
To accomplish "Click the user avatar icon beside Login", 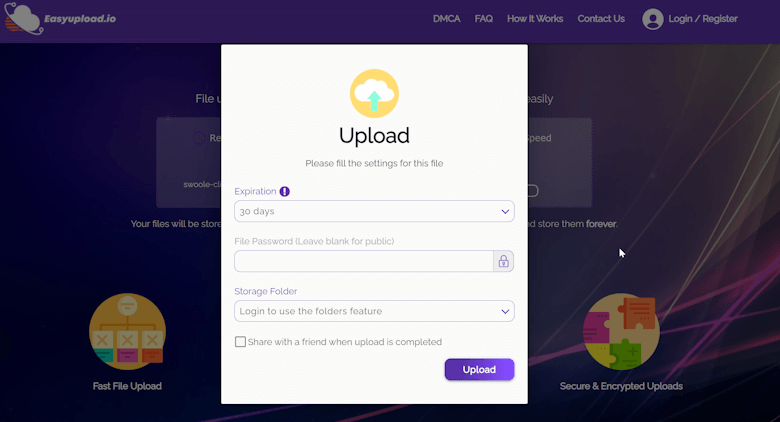I will coord(653,19).
